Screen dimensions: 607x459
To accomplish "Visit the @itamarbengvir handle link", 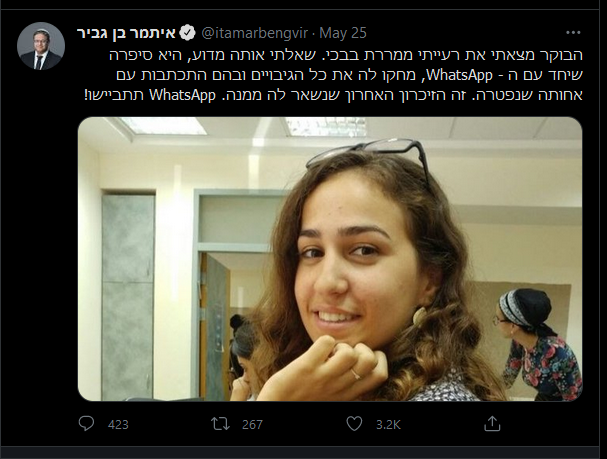I will click(x=255, y=33).
